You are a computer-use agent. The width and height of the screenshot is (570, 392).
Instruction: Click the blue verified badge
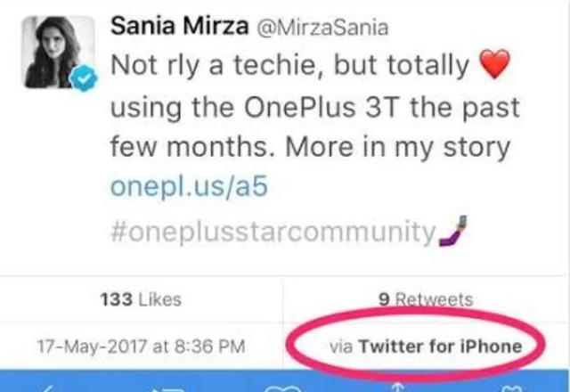(x=84, y=82)
